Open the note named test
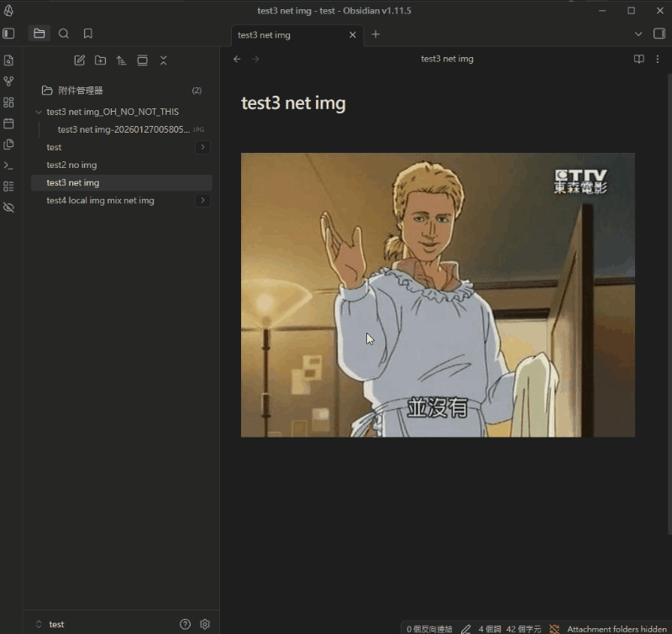This screenshot has width=672, height=634. 54,147
